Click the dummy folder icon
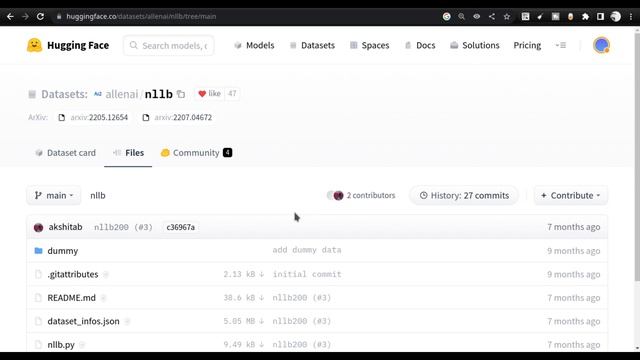The height and width of the screenshot is (360, 640). pyautogui.click(x=38, y=251)
